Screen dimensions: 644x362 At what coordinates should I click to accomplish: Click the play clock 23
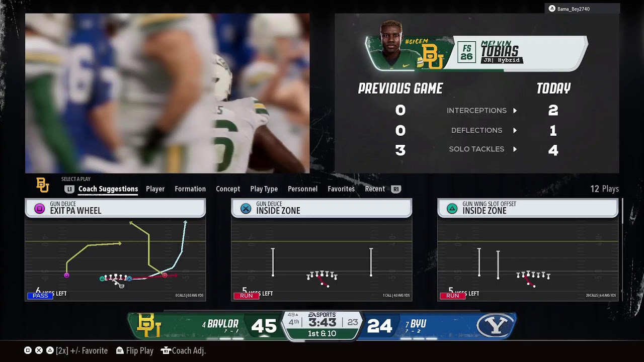click(x=352, y=322)
